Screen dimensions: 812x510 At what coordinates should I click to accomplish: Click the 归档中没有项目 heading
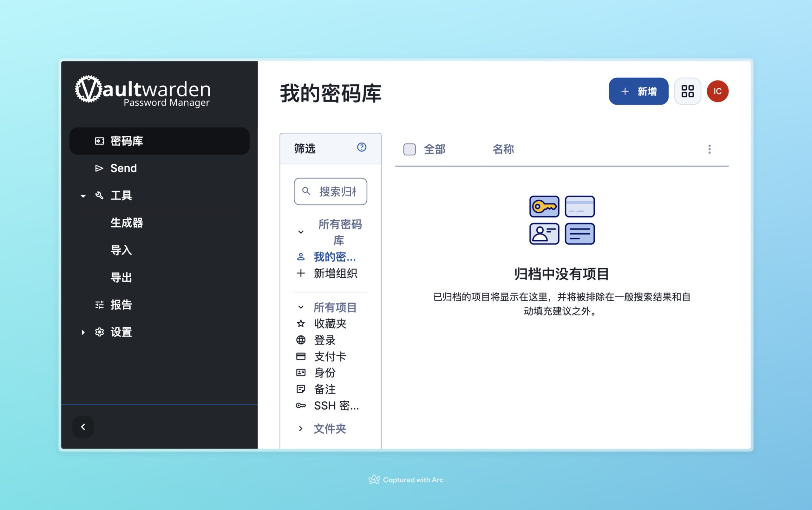[562, 274]
